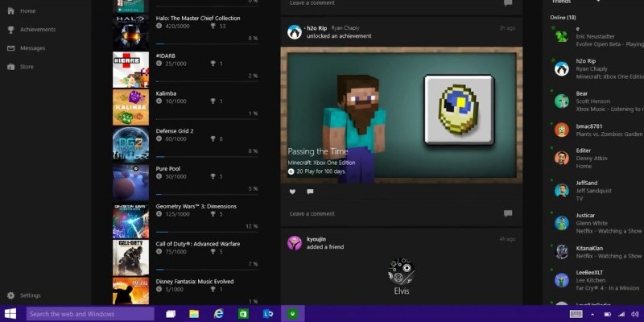
Task: Open Home in the sidebar
Action: tap(27, 11)
